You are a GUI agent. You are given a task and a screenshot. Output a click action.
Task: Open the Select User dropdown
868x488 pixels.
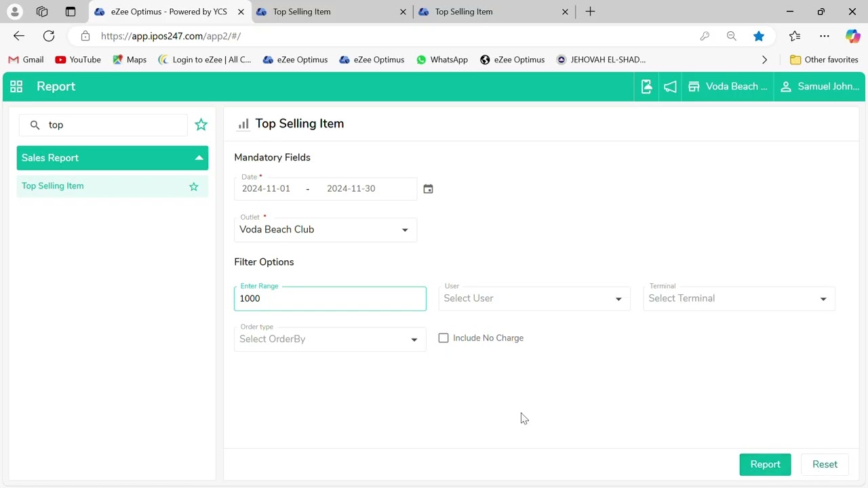tap(534, 299)
